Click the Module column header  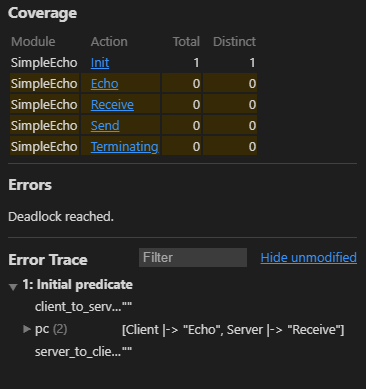(x=33, y=42)
